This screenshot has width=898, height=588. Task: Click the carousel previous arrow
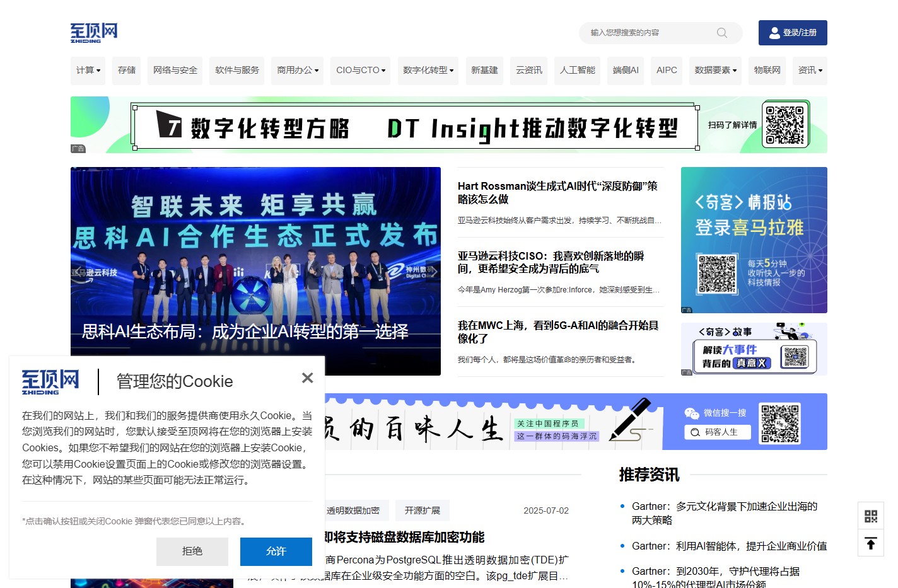click(x=79, y=272)
